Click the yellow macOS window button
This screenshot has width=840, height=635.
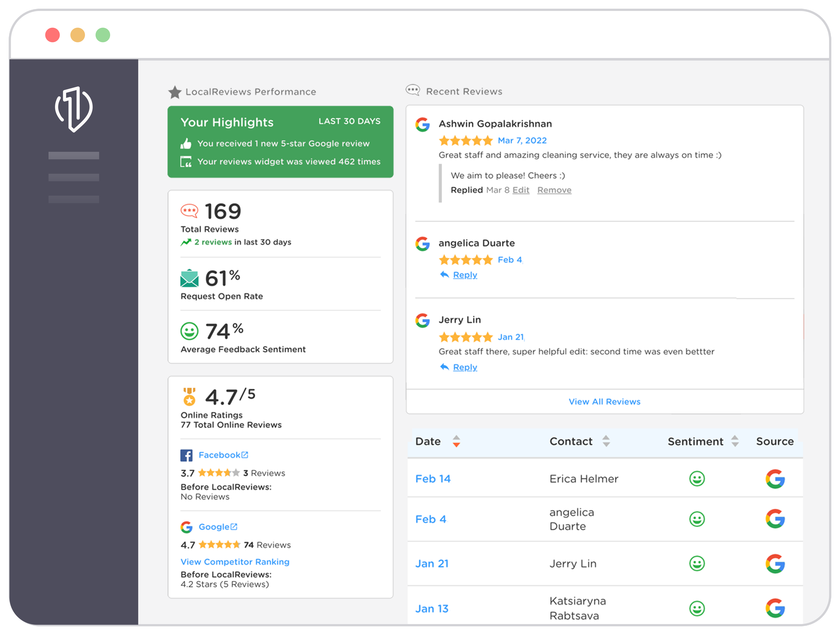(77, 35)
